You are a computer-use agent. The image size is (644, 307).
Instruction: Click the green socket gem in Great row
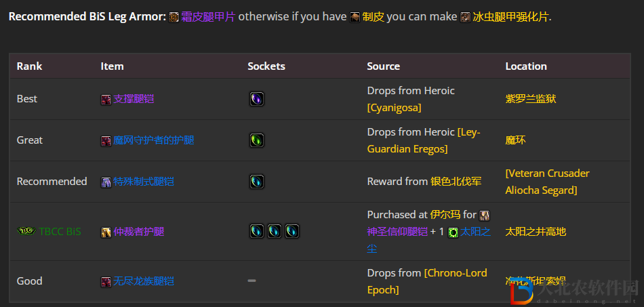(257, 140)
